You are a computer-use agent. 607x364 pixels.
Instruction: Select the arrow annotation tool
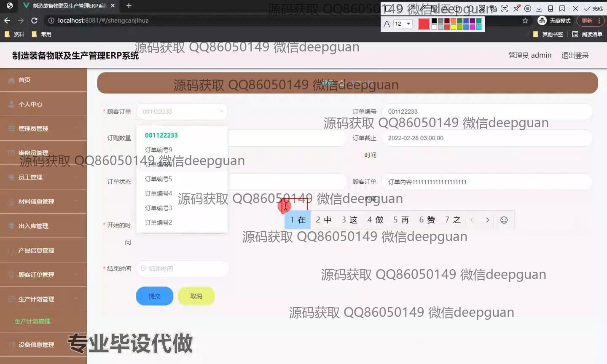pos(412,8)
